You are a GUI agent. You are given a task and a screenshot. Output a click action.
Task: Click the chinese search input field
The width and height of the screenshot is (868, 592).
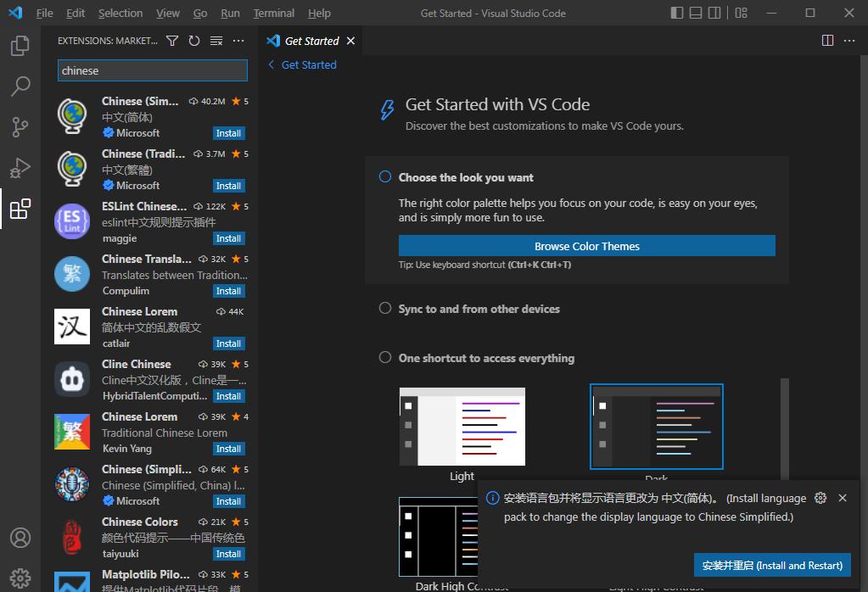(x=152, y=70)
